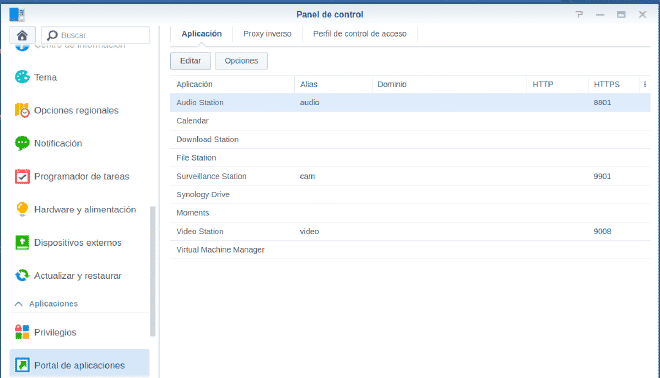Click the 'cam' alias cell
Image resolution: width=660 pixels, height=378 pixels.
click(307, 176)
